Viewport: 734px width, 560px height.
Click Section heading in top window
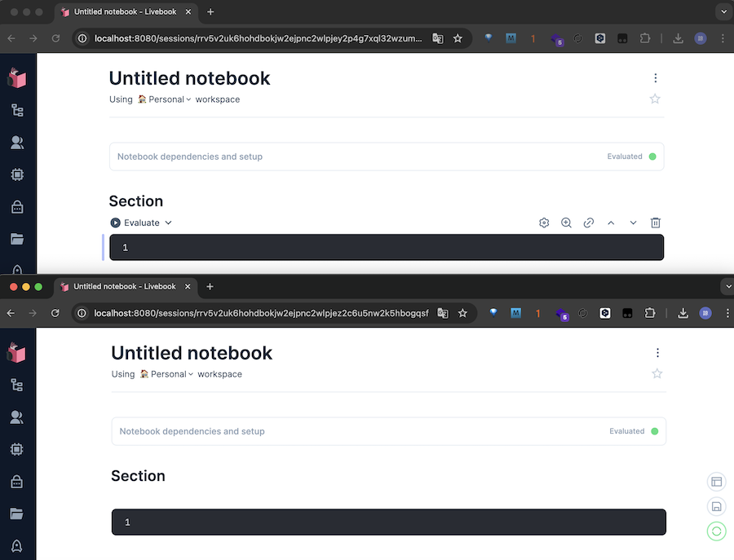[x=135, y=201]
